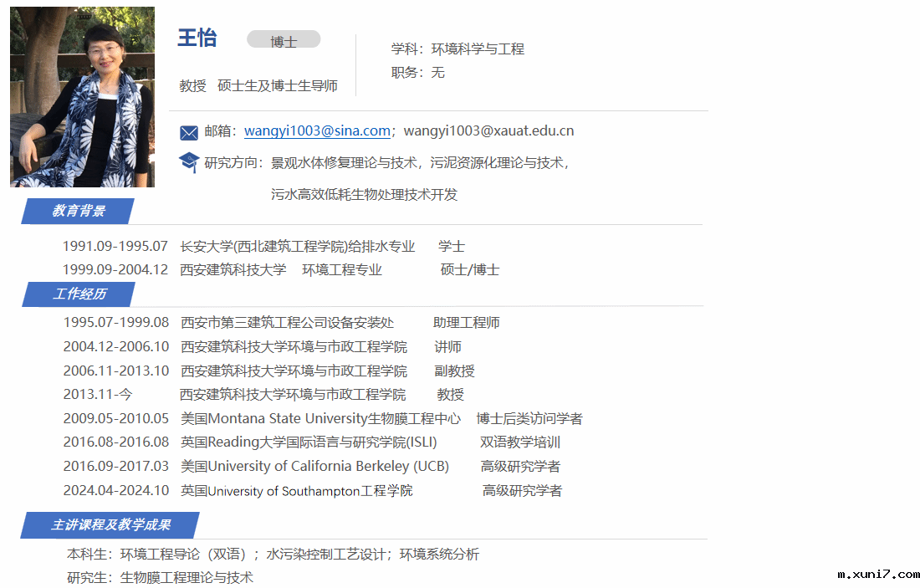Click the Montana State University visiting scholar entry
Screen dimensions: 920x588
point(321,418)
